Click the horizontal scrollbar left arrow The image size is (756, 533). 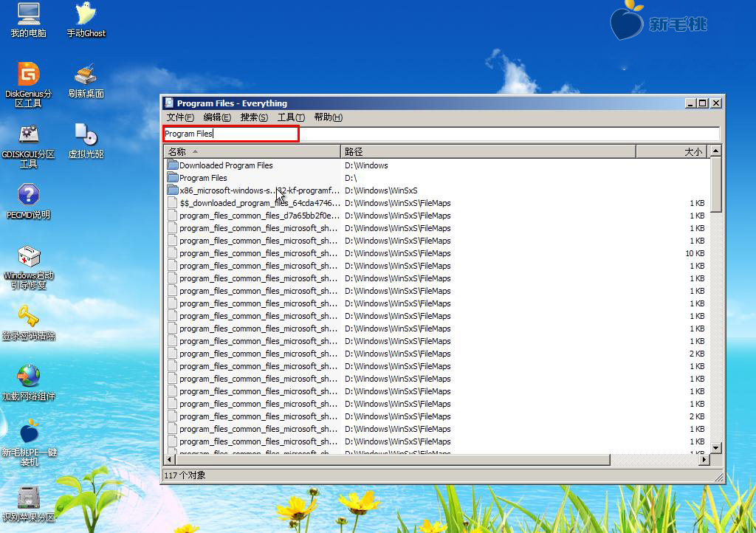169,460
